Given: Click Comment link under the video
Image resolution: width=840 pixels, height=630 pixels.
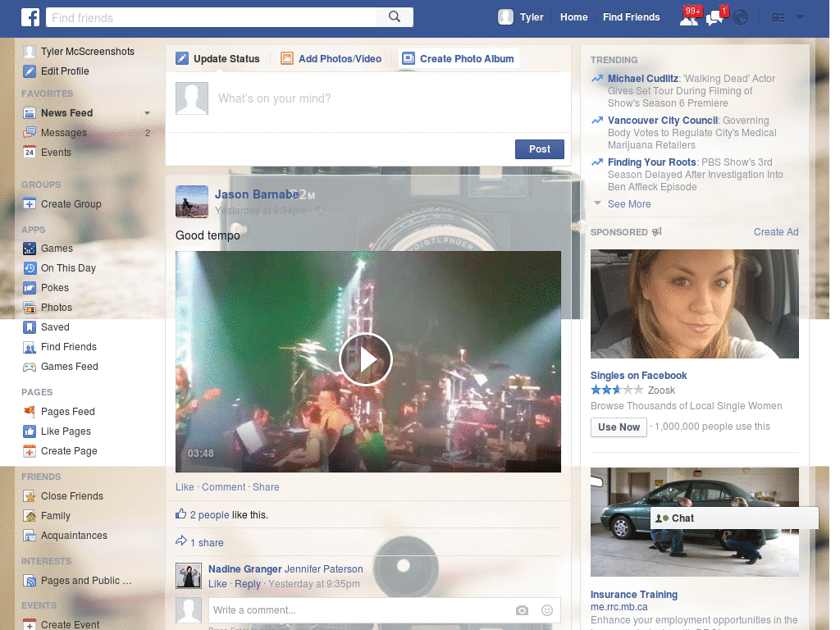Looking at the screenshot, I should [x=223, y=487].
